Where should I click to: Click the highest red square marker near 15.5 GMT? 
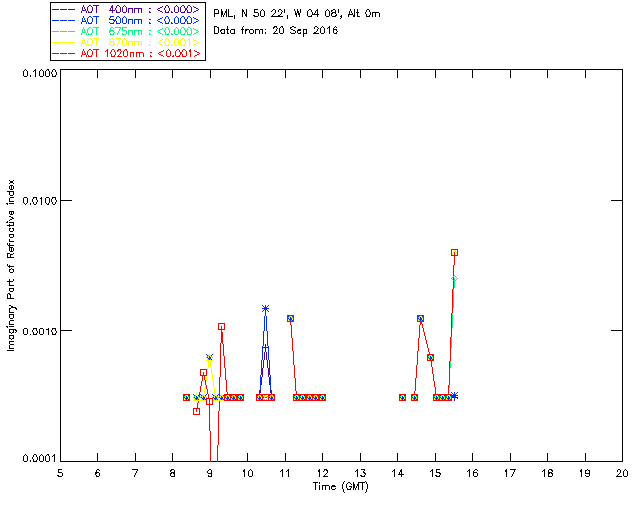[x=454, y=253]
